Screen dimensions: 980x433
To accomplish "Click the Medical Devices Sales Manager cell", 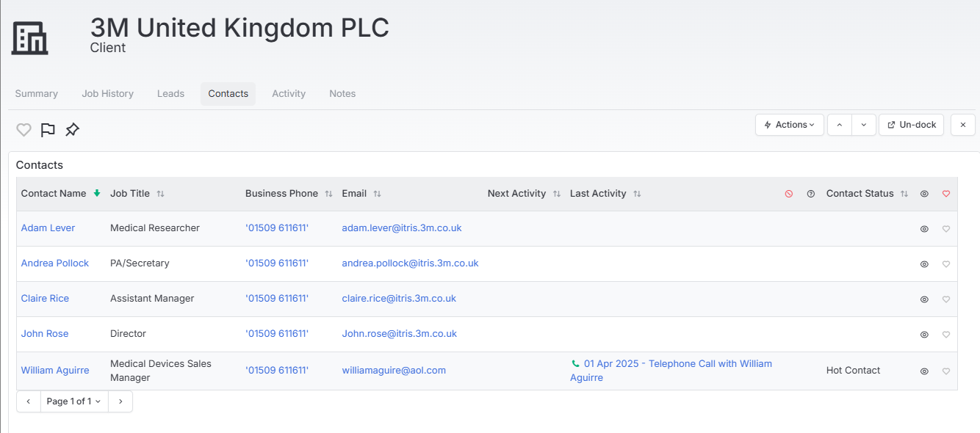I will [161, 371].
